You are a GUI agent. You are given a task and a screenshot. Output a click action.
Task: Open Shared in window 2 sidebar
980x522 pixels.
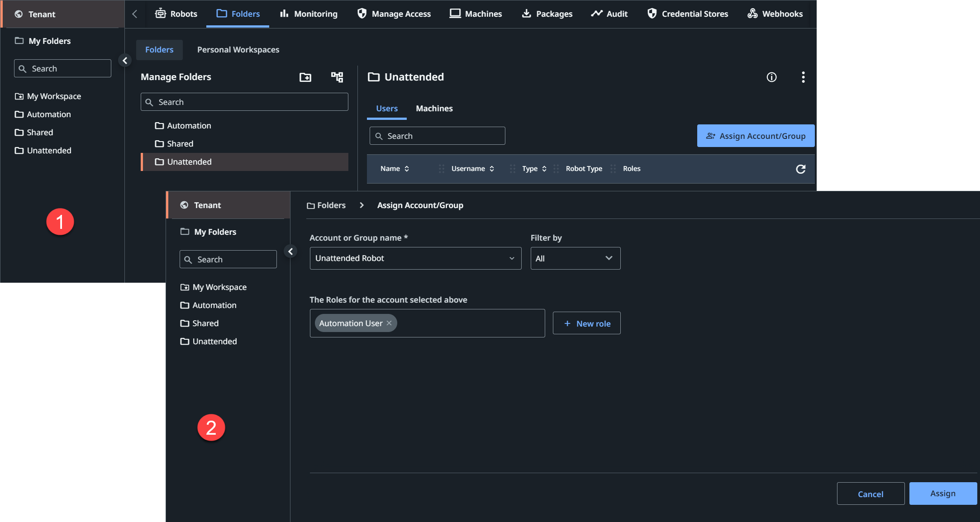click(x=200, y=323)
